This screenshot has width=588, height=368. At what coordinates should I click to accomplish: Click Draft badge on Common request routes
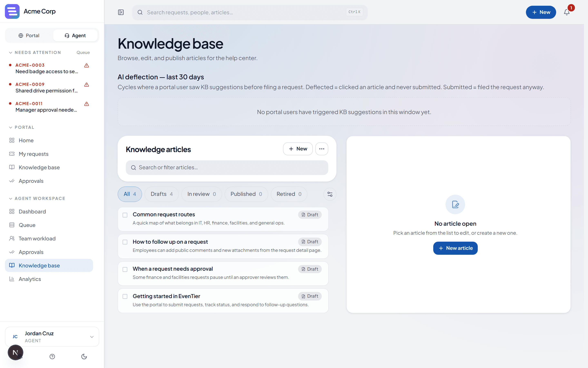310,215
